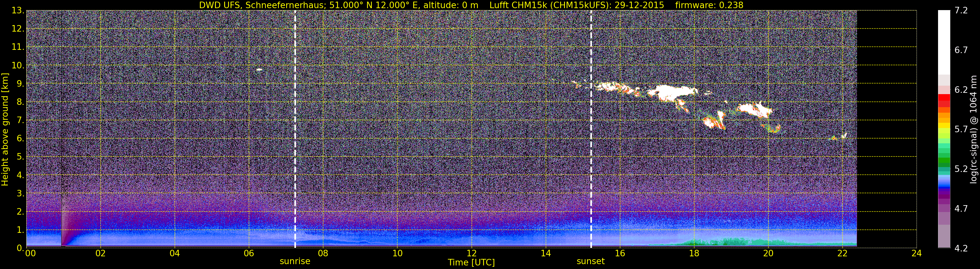This screenshot has width=980, height=269.
Task: Click the y-axis tick label 1
Action: click(21, 230)
